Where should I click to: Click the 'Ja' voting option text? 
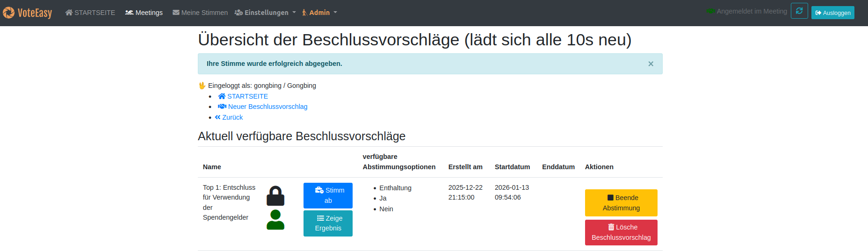pyautogui.click(x=383, y=198)
